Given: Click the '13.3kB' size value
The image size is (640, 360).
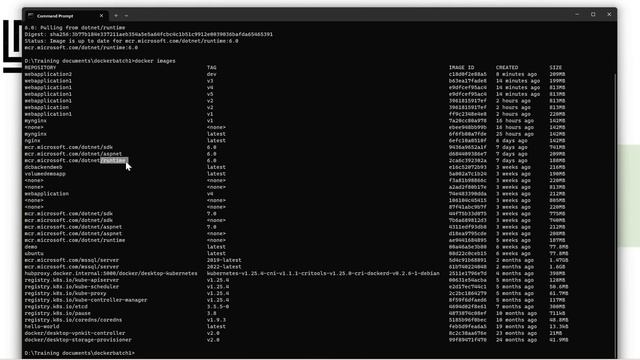Looking at the screenshot, I should click(x=559, y=327).
